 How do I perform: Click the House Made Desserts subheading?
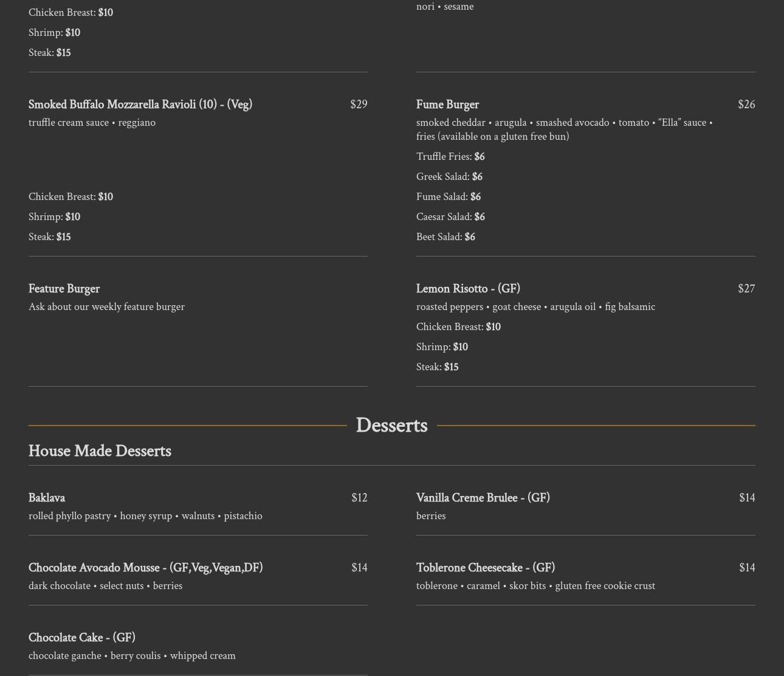tap(100, 451)
